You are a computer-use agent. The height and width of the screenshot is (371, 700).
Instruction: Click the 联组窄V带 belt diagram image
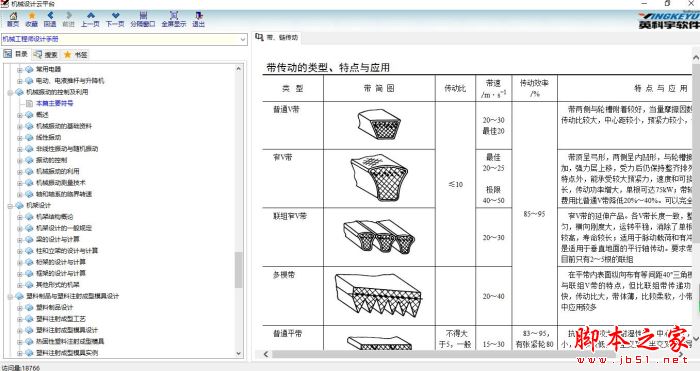click(379, 237)
